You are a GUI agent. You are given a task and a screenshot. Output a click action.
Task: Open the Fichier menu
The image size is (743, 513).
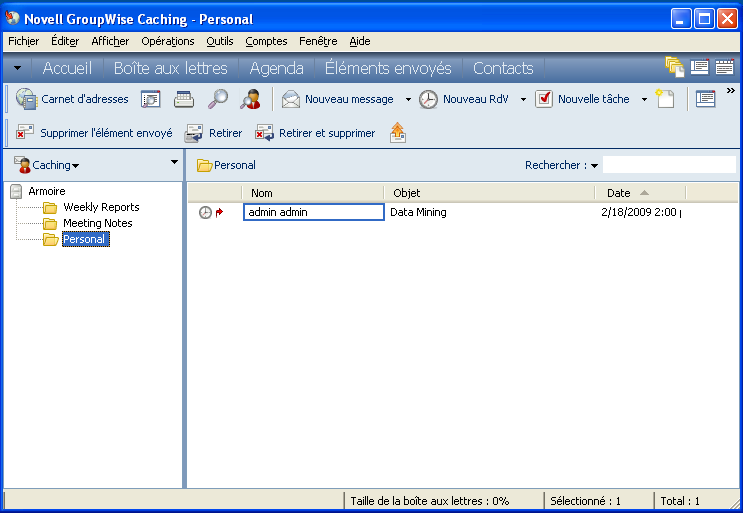tap(24, 41)
